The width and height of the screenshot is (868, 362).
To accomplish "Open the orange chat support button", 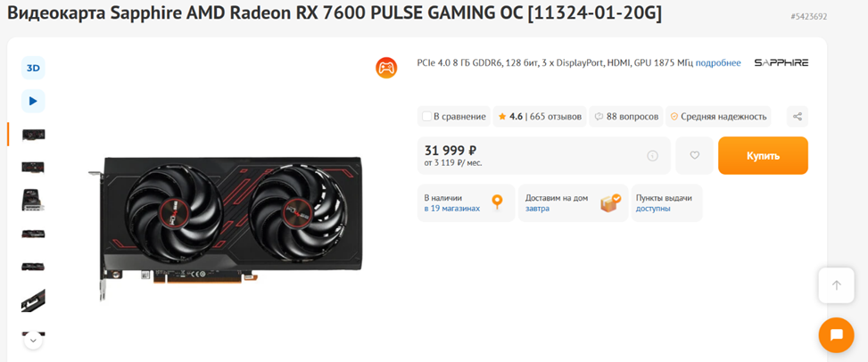I will [837, 335].
